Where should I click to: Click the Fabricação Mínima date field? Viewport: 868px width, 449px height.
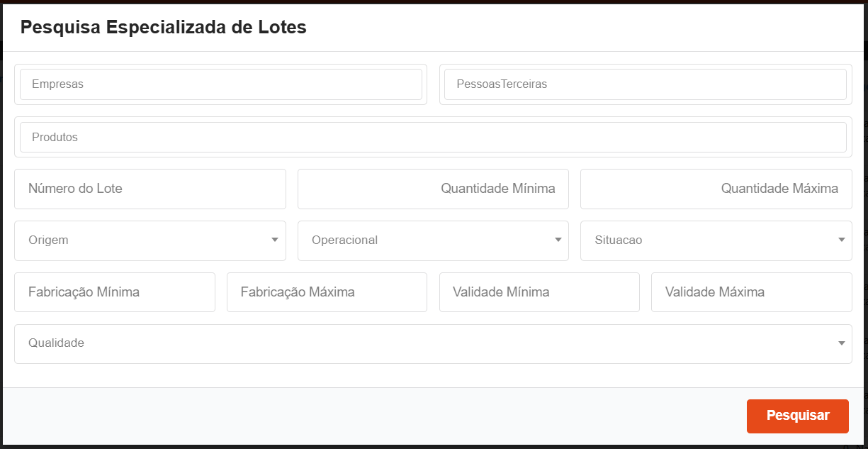pos(114,292)
